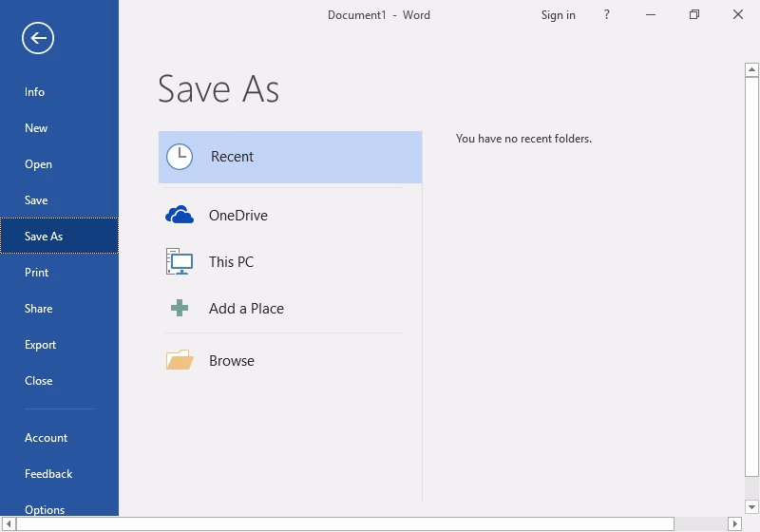
Task: Click the Recent clock icon
Action: click(x=180, y=157)
